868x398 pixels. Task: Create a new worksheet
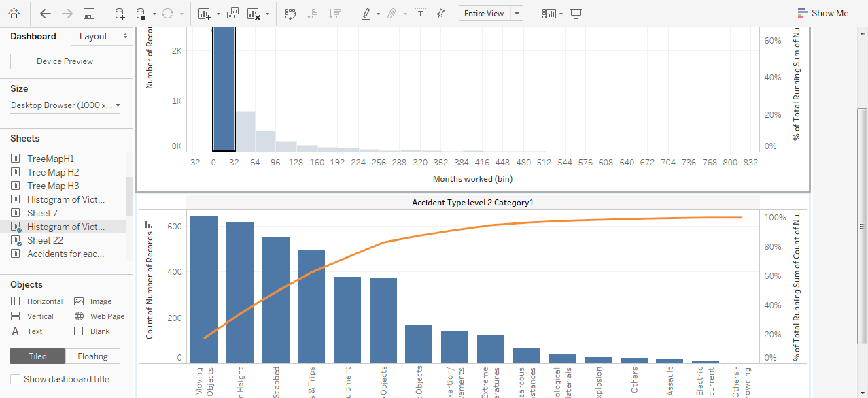click(x=205, y=14)
